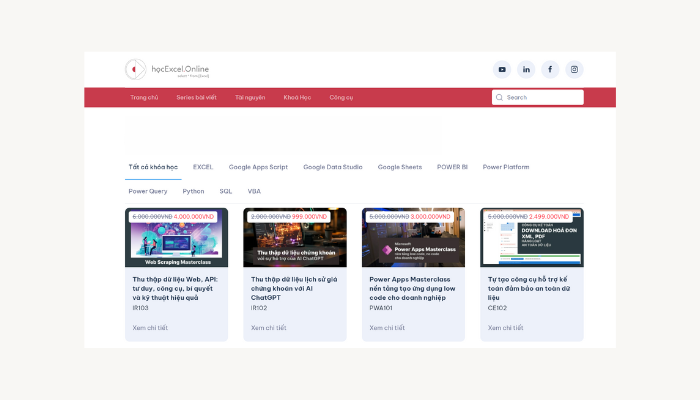This screenshot has width=700, height=400.
Task: Switch to Power Query tab
Action: 148,191
